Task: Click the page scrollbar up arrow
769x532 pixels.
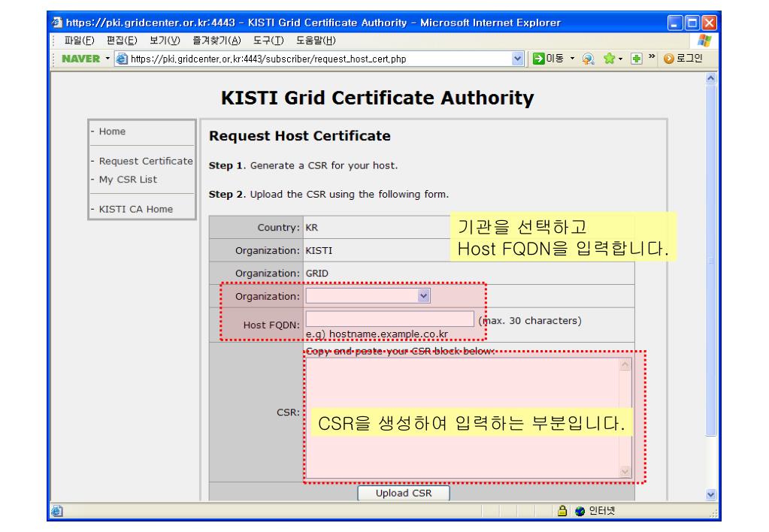Action: point(710,78)
